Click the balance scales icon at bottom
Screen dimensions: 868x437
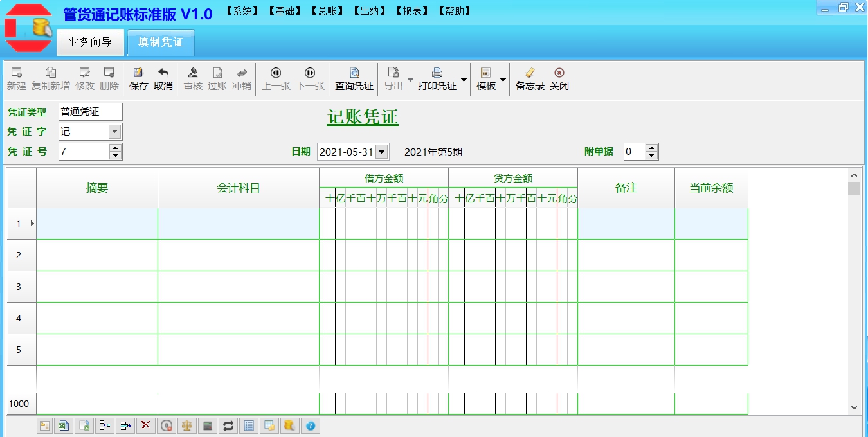click(186, 425)
